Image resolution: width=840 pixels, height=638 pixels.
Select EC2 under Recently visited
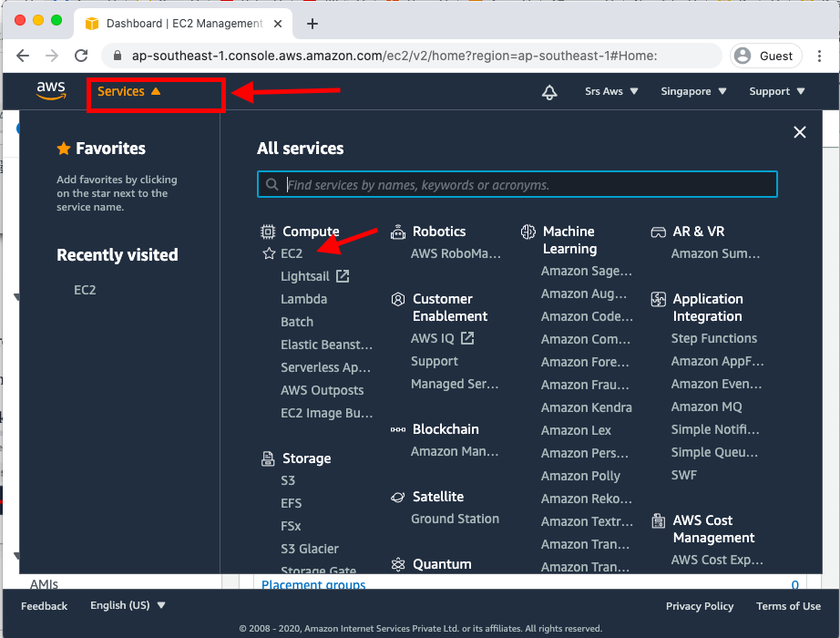click(85, 290)
